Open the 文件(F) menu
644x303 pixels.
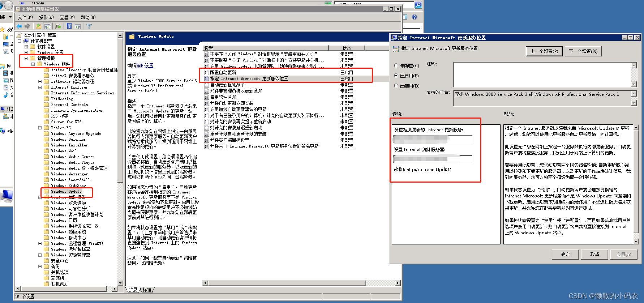click(x=25, y=17)
